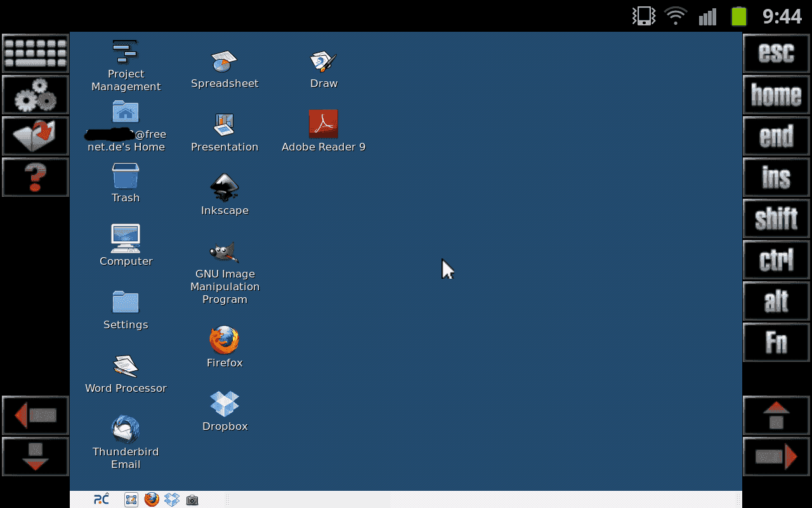This screenshot has width=812, height=508.
Task: Launch Adobe Reader 9 from desktop
Action: coord(324,124)
